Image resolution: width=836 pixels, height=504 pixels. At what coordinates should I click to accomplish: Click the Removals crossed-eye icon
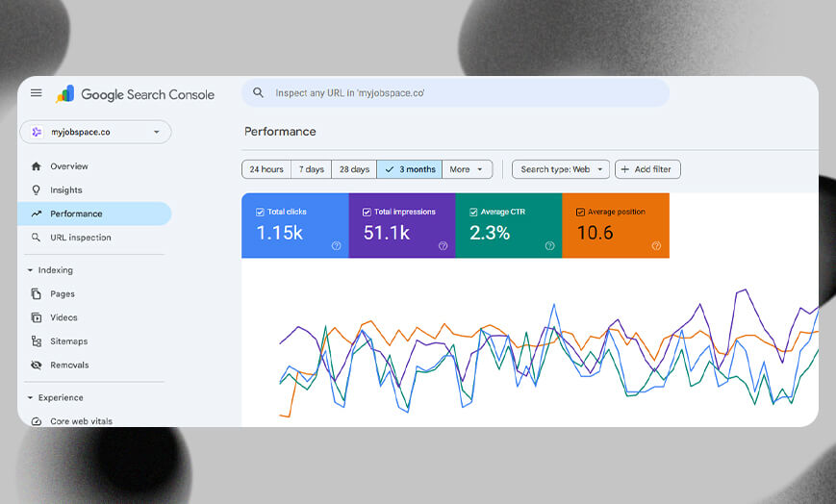click(37, 365)
